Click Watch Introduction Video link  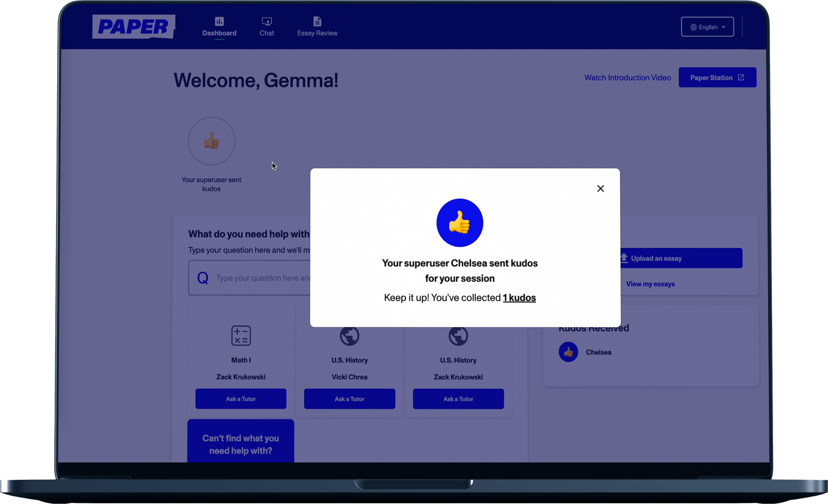627,78
